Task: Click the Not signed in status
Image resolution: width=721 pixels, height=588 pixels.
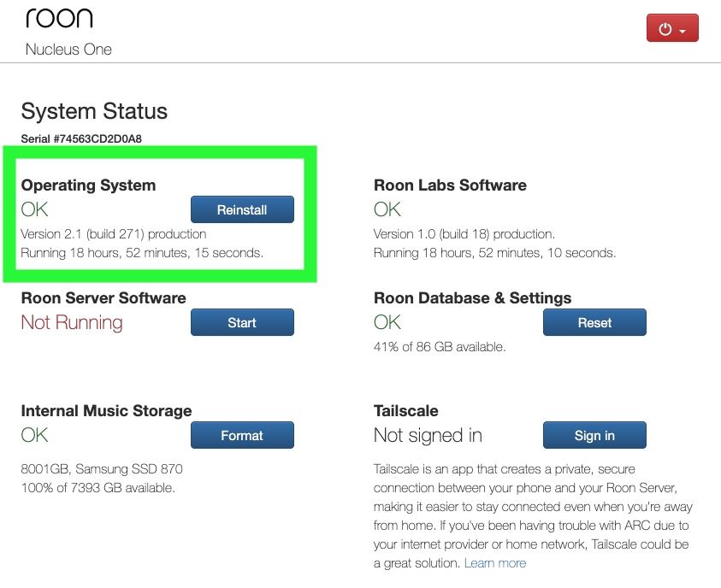Action: pos(428,435)
